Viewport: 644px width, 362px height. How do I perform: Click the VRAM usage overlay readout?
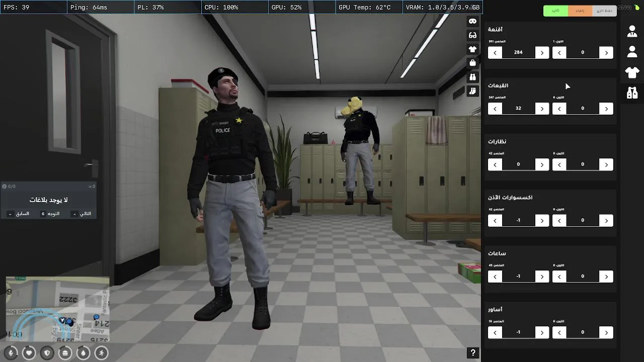coord(443,7)
